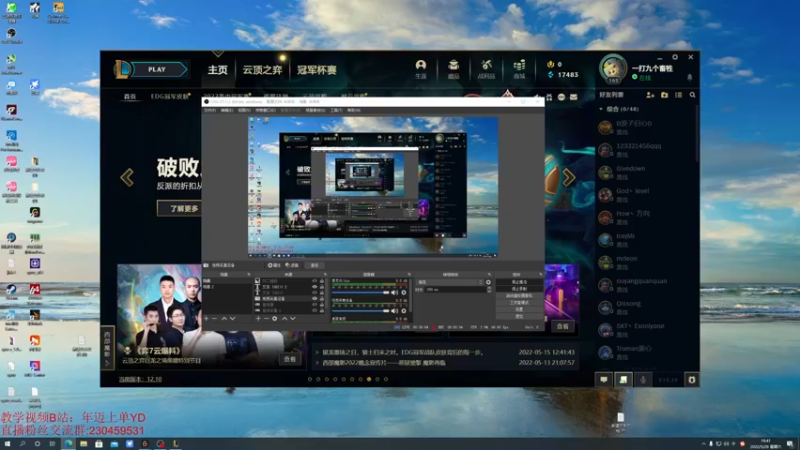This screenshot has width=800, height=450.
Task: Open the 麦克风/Aux mixer gear icon
Action: tap(404, 292)
